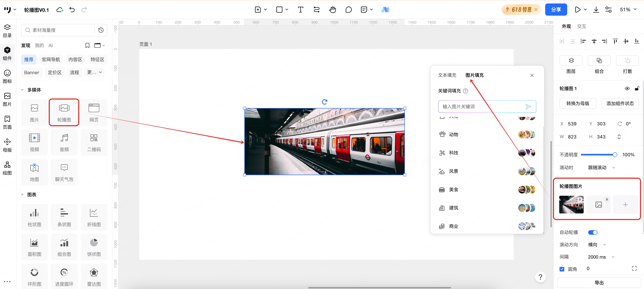This screenshot has width=644, height=289.
Task: Click the download icon
Action: [596, 10]
